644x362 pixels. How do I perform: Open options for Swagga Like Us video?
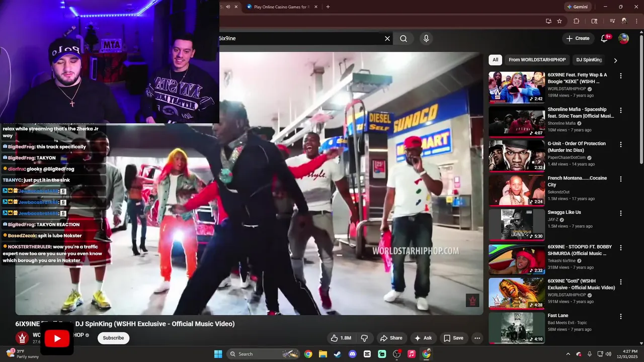tap(621, 213)
